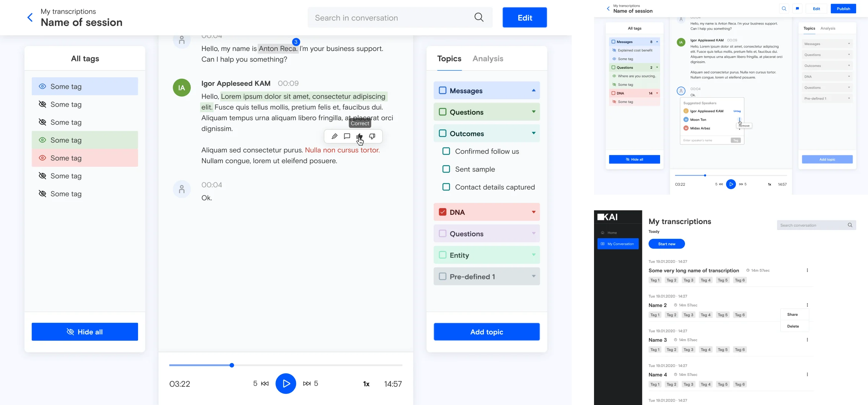
Task: Expand the Pre-defined 1 topic dropdown
Action: click(x=533, y=276)
